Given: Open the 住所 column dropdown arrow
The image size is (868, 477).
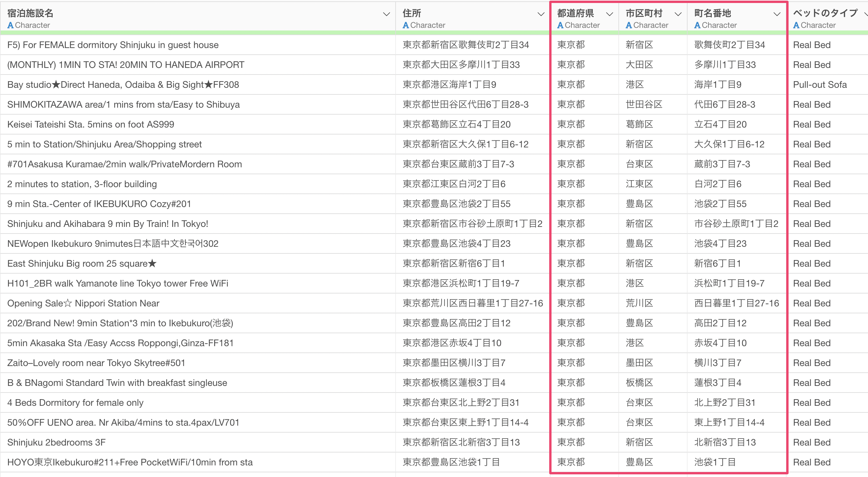Looking at the screenshot, I should tap(541, 14).
